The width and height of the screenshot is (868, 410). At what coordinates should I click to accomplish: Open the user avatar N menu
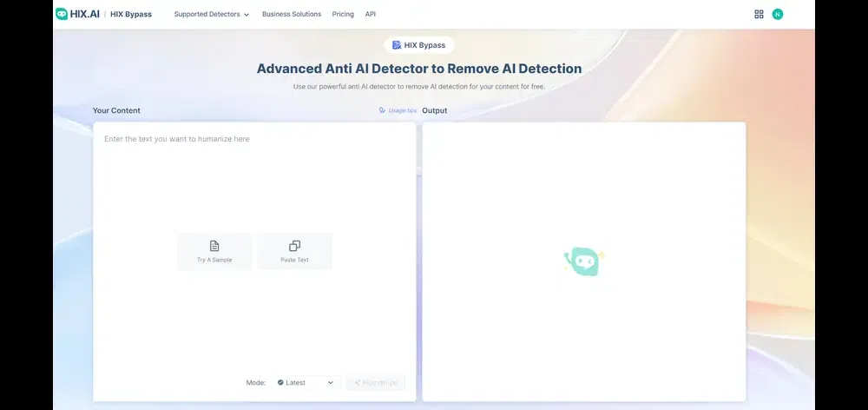[x=777, y=15]
